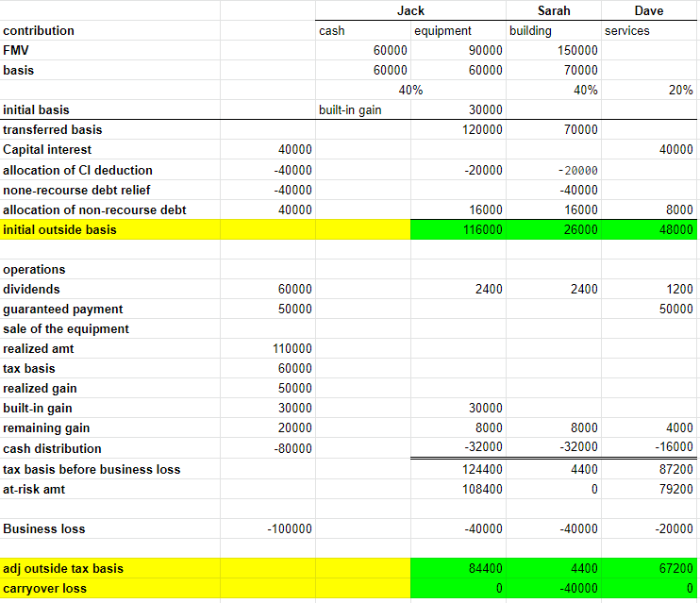Click the 'guaranteed payment' row label
The height and width of the screenshot is (603, 700).
[x=63, y=310]
